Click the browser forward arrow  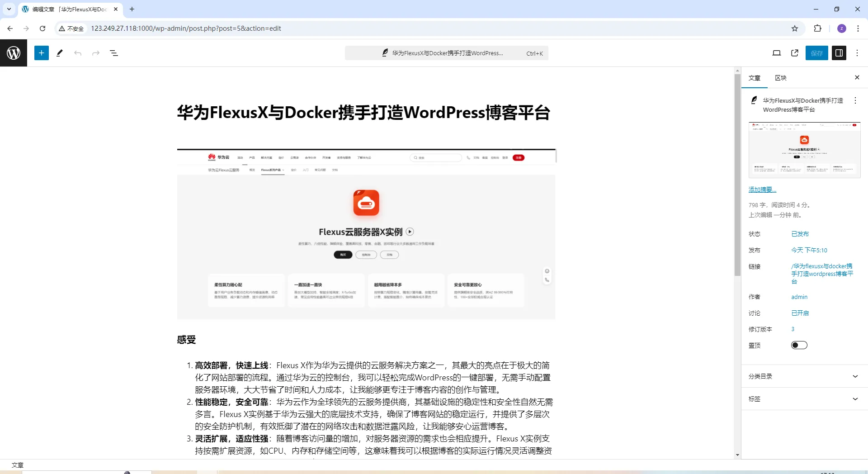pyautogui.click(x=26, y=28)
